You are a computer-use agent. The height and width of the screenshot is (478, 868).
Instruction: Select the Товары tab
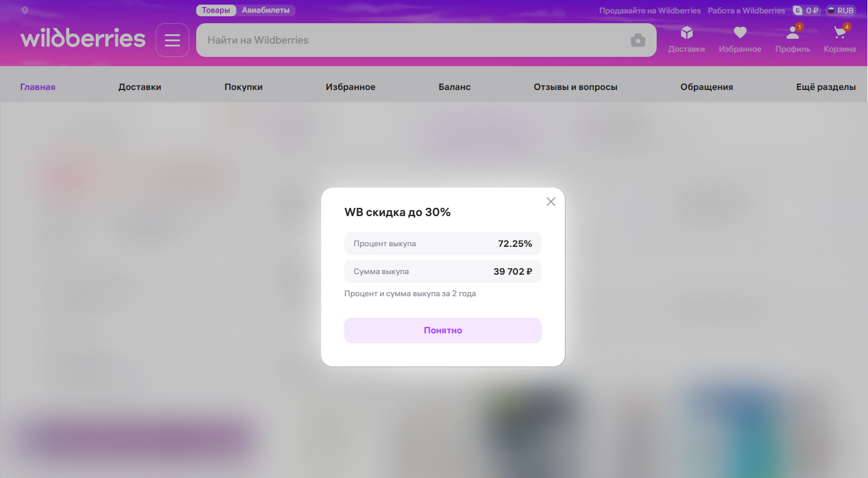pos(216,10)
